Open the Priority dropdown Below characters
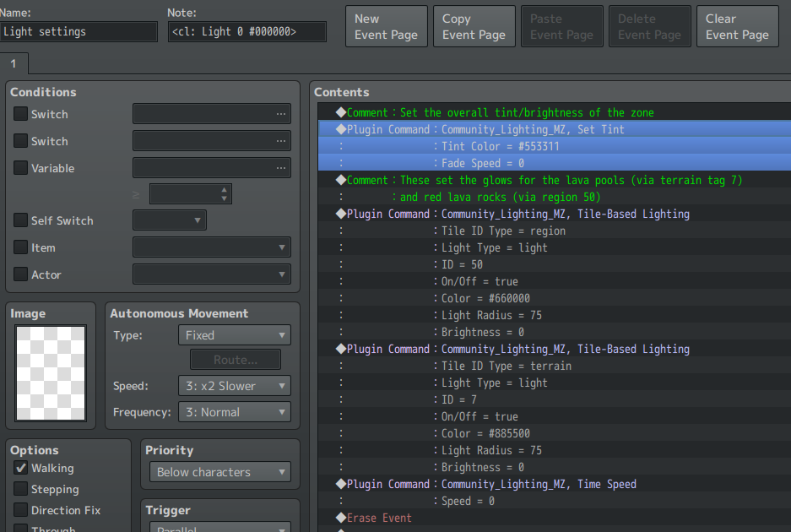This screenshot has height=532, width=791. [220, 472]
